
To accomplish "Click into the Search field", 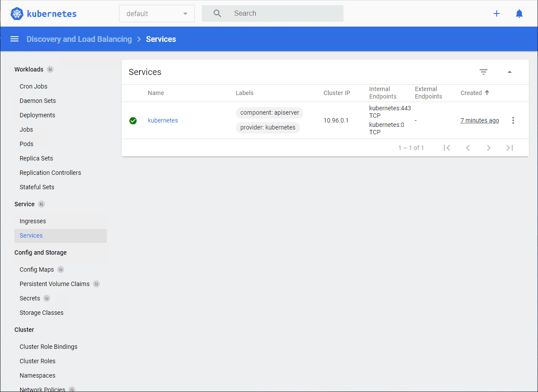I will coord(272,14).
